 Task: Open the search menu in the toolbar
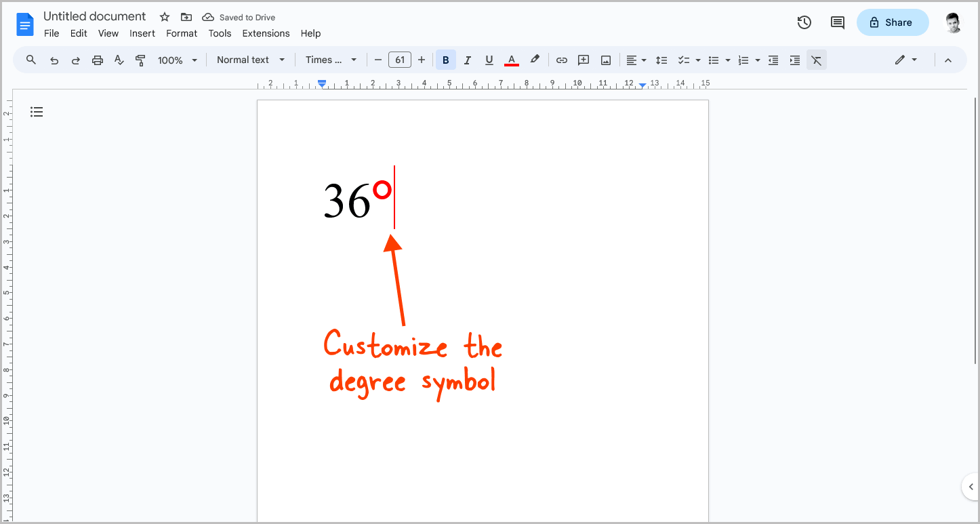point(30,60)
